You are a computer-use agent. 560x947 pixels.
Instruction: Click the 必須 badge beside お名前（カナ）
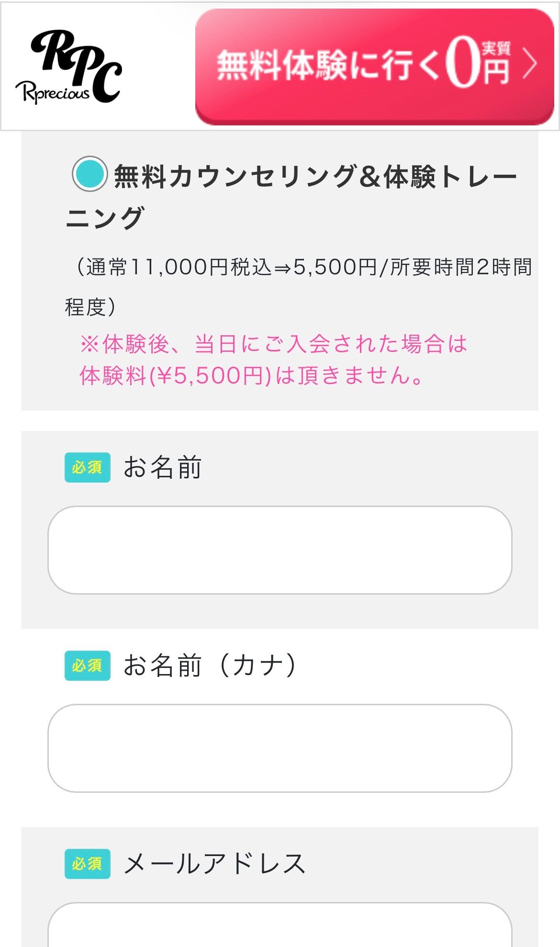coord(87,665)
